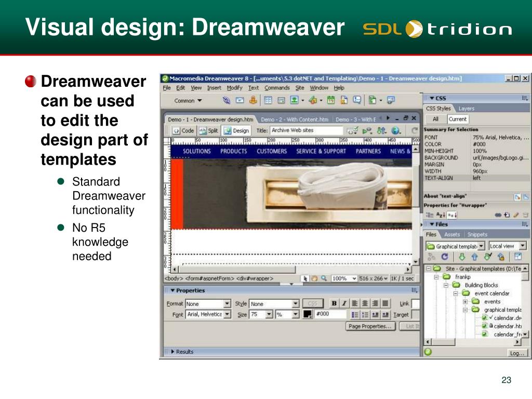
Task: Open the Font dropdown showing Arial, Helvetica
Action: tap(208, 314)
